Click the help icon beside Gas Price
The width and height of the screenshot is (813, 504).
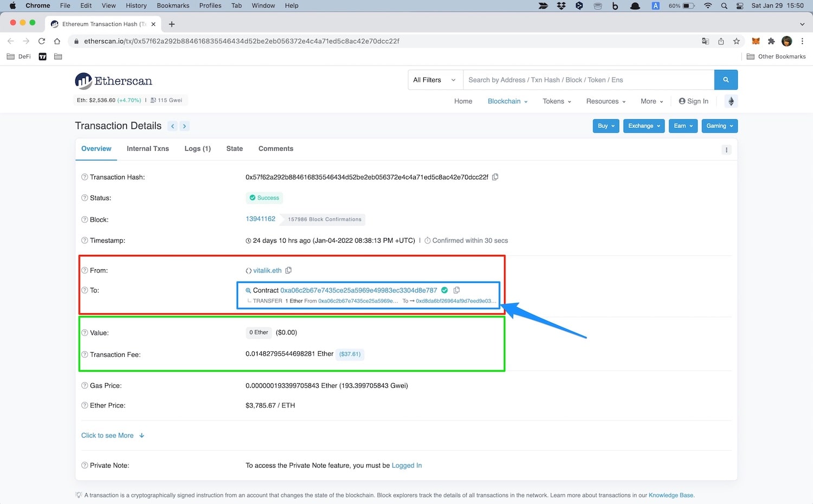[x=85, y=385]
